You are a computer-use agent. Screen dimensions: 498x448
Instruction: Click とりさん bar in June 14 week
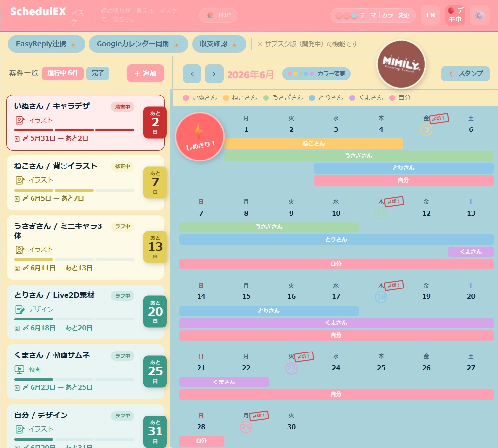click(x=268, y=311)
